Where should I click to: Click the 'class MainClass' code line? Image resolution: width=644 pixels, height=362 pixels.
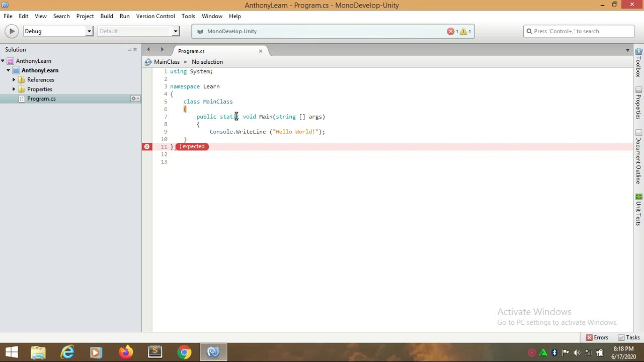(208, 102)
